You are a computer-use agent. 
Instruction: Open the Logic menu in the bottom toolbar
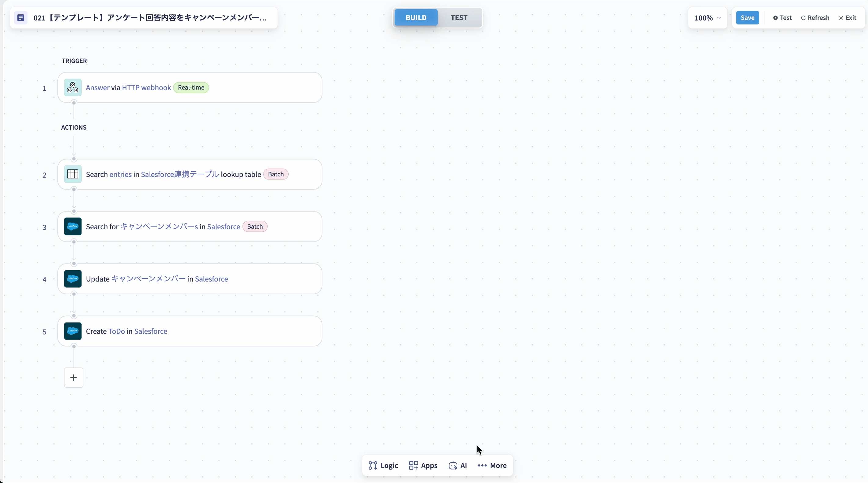point(383,466)
